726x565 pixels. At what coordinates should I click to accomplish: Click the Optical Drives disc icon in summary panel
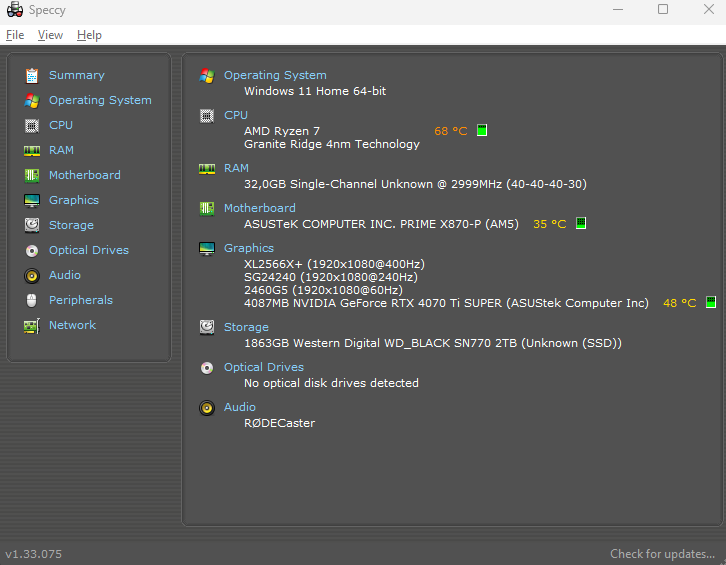[207, 368]
